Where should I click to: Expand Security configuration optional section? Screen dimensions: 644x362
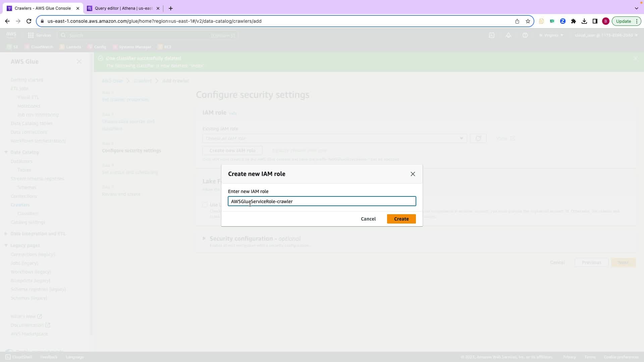[x=204, y=239]
